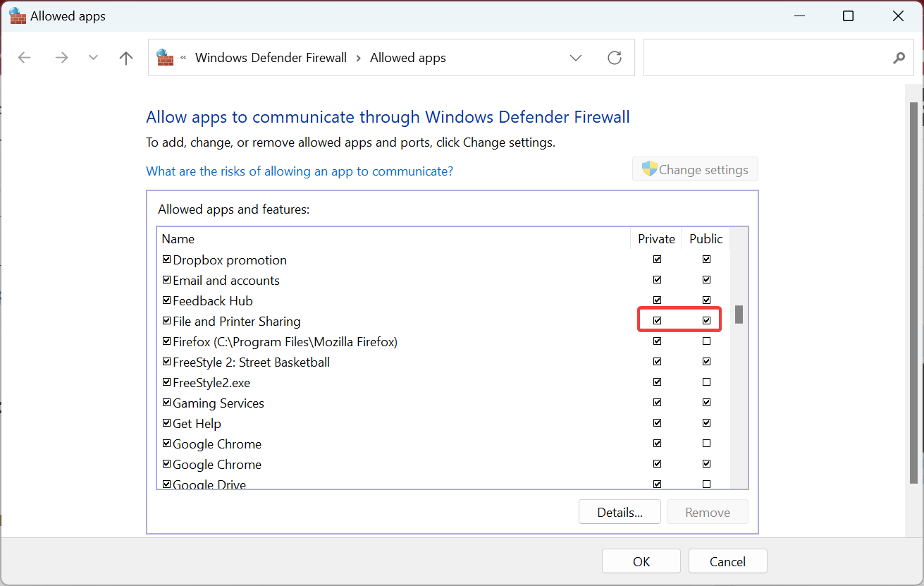The image size is (924, 586).
Task: Toggle Public checkbox for Dropbox promotion
Action: (707, 260)
